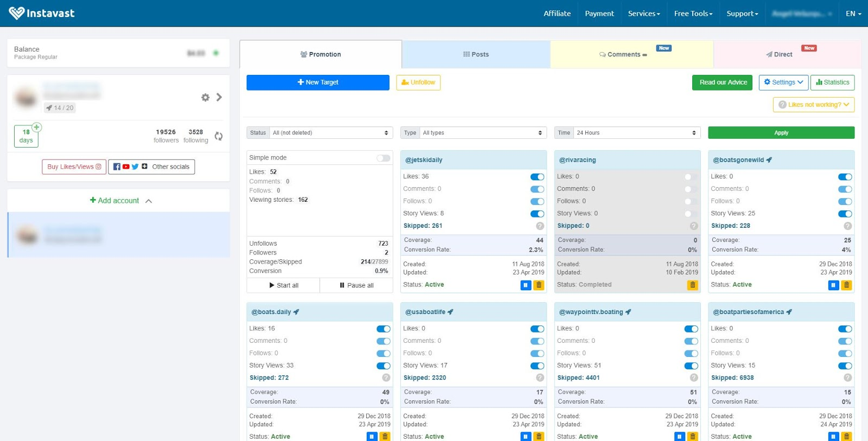
Task: Open the Status filter dropdown
Action: pos(331,133)
